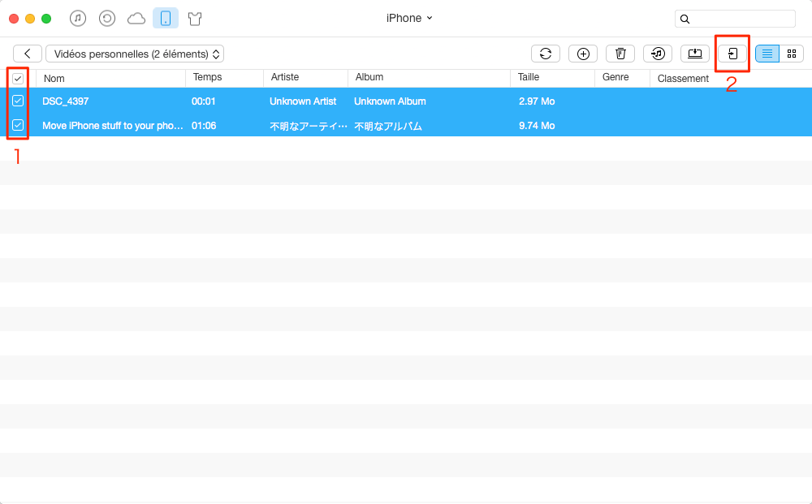812x504 pixels.
Task: Click the 不明なアルバム album cell
Action: coord(388,127)
